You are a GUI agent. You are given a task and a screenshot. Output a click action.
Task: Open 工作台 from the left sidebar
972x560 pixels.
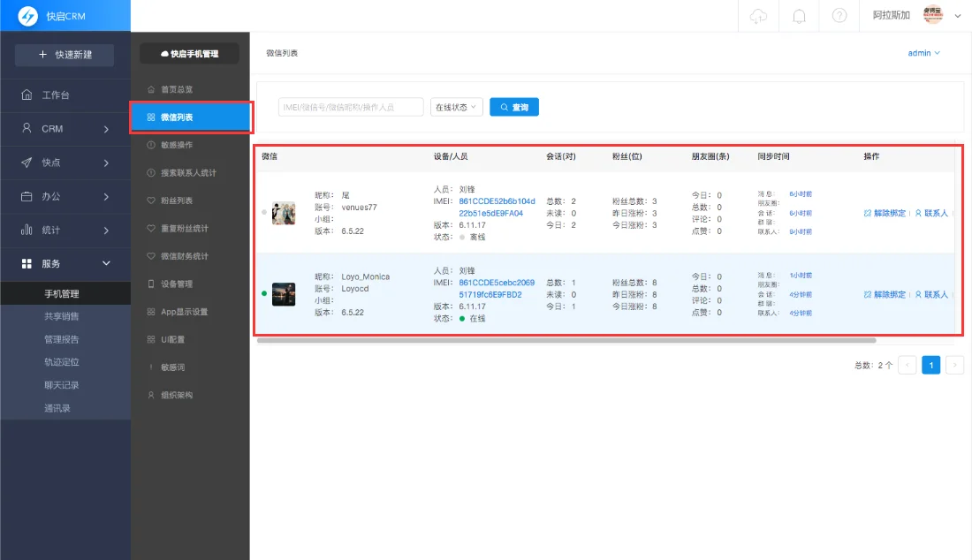coord(55,95)
